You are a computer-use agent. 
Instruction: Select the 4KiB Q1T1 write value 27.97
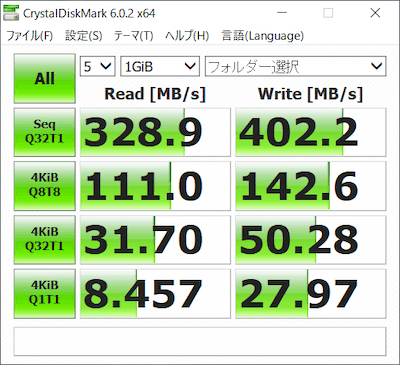[311, 293]
